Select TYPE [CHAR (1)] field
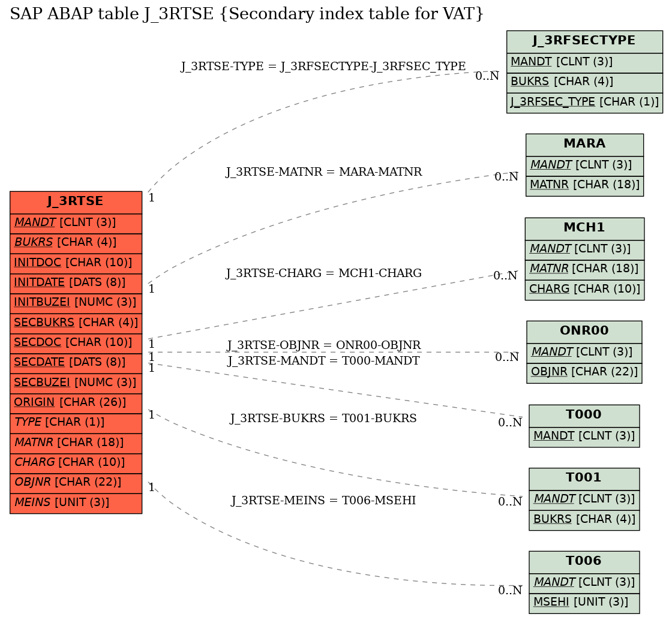 (x=76, y=423)
